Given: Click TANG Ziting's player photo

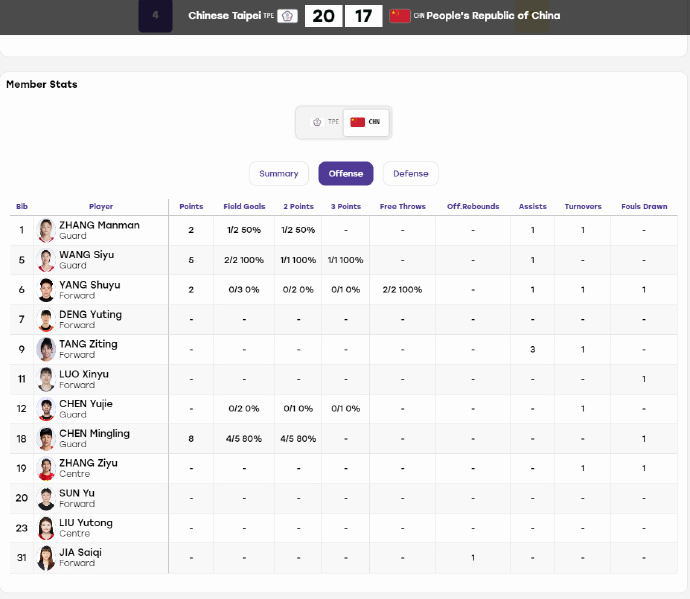Looking at the screenshot, I should [46, 349].
